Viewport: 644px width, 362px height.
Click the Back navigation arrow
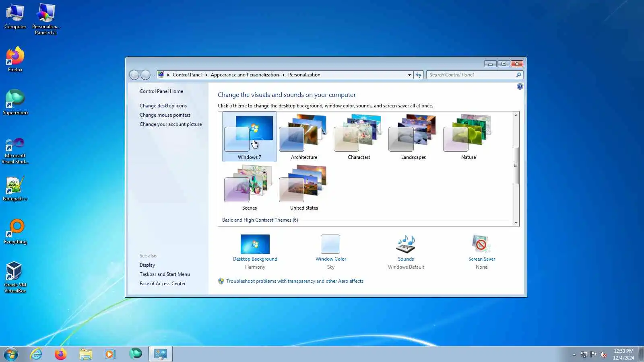[134, 75]
